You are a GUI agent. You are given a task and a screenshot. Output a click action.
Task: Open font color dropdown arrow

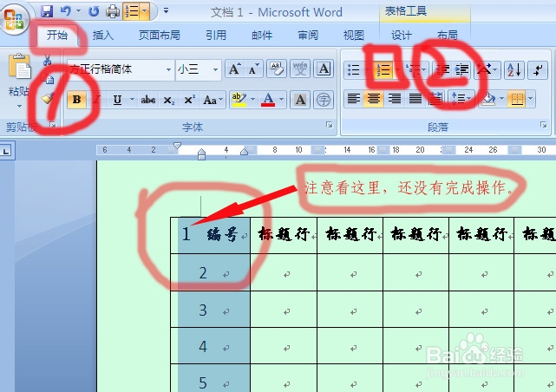point(282,99)
